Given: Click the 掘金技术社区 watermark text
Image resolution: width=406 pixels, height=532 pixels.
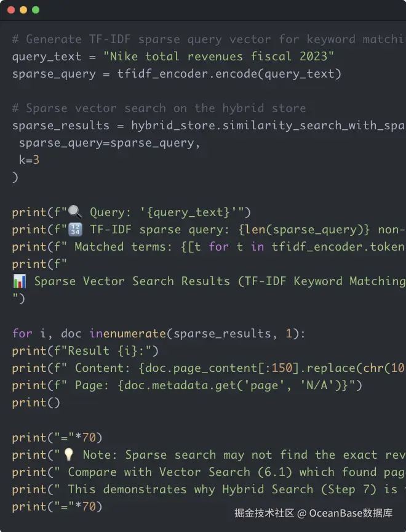Looking at the screenshot, I should pyautogui.click(x=263, y=513).
